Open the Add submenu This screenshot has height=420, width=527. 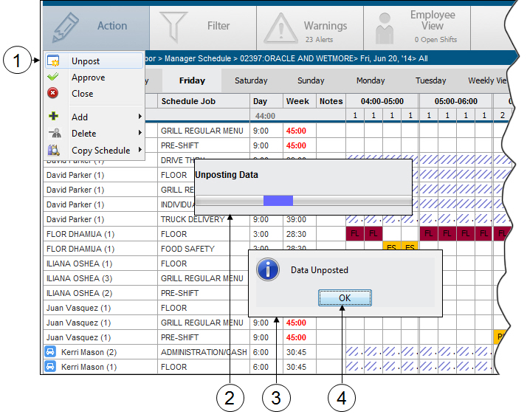[94, 117]
